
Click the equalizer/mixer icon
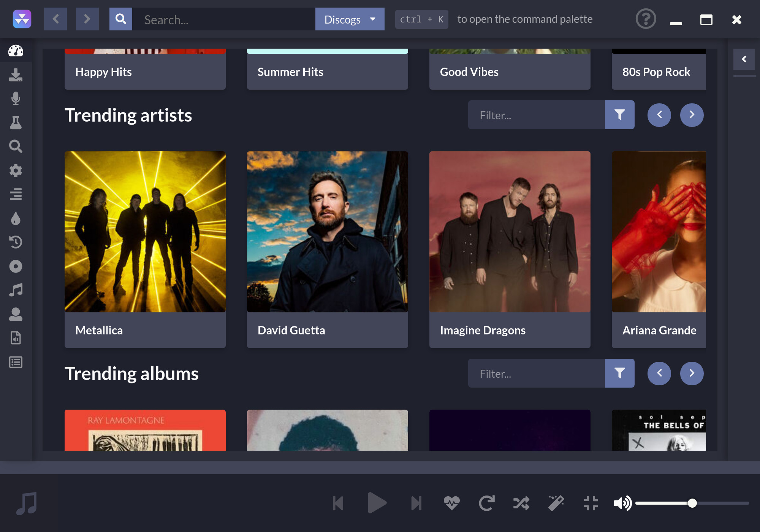(16, 195)
